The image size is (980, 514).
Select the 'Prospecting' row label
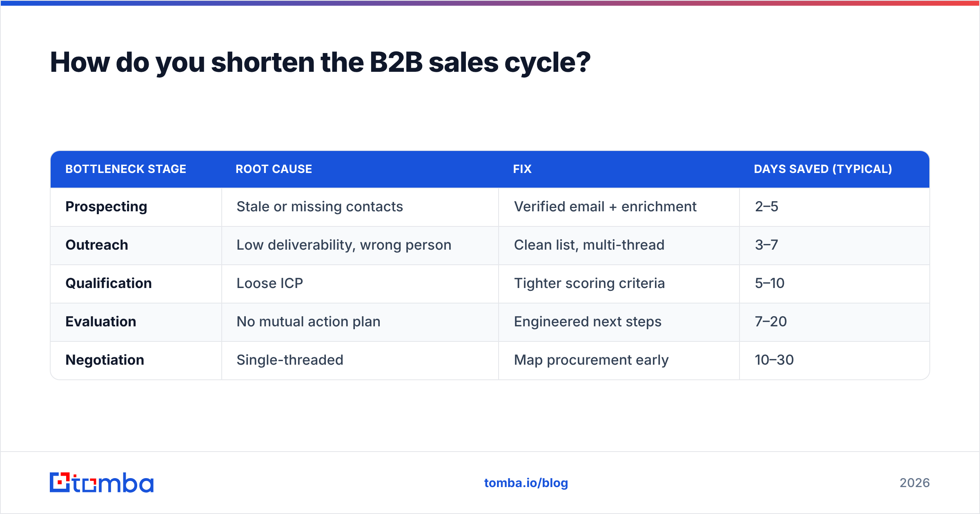pyautogui.click(x=106, y=207)
